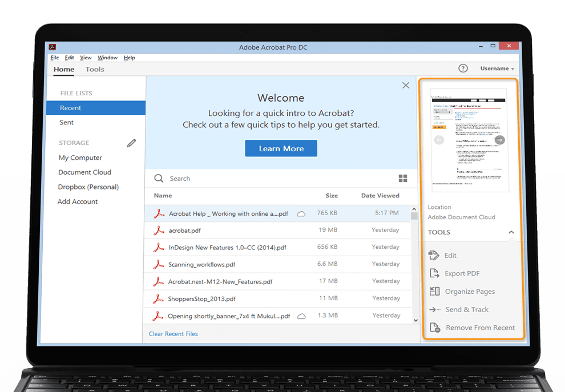Select the Home tab
The image size is (565, 392).
coord(64,69)
